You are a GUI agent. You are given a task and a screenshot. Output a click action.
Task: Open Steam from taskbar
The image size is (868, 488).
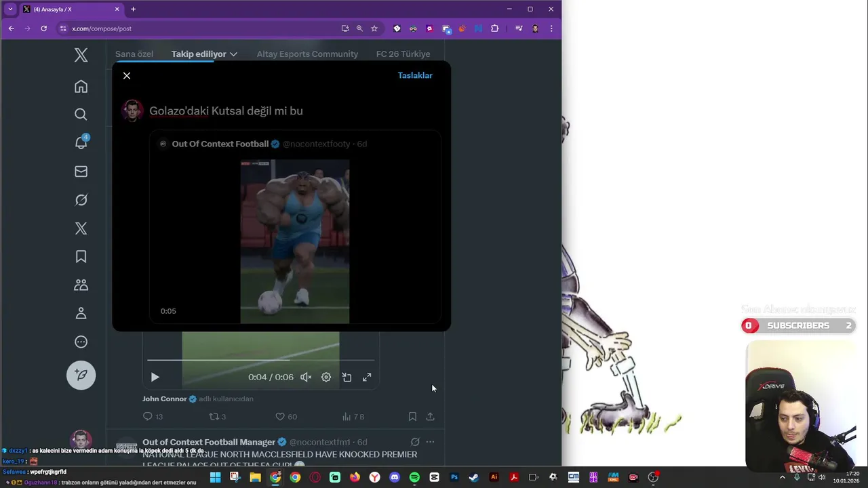[474, 477]
